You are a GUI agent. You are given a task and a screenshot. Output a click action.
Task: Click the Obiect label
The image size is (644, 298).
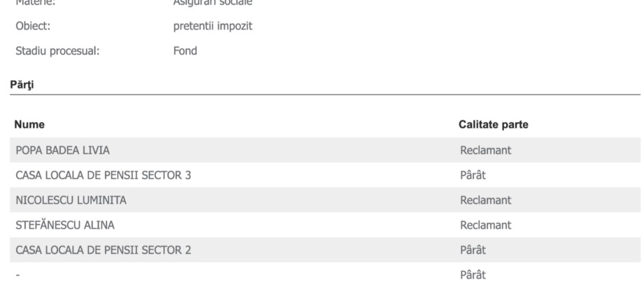[x=33, y=26]
